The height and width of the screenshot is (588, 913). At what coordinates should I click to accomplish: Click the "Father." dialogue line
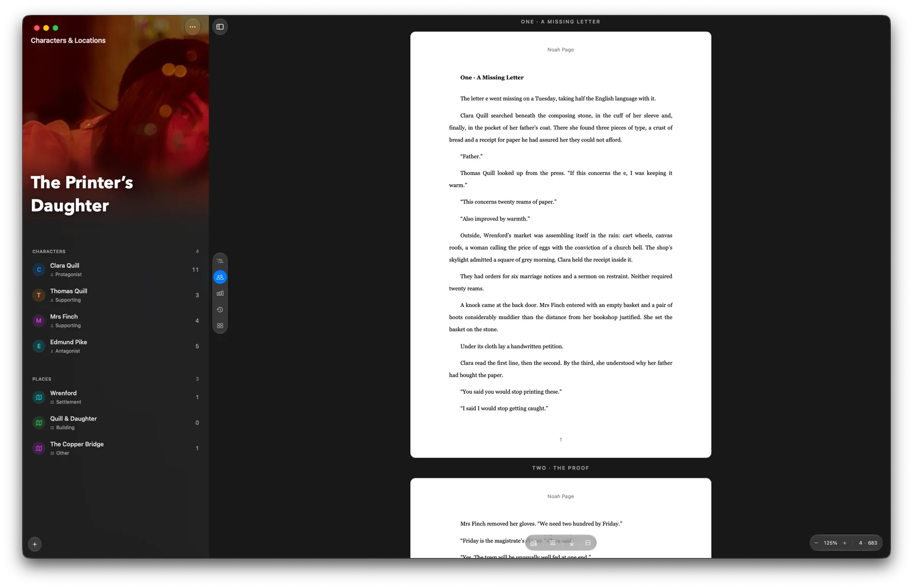point(471,156)
